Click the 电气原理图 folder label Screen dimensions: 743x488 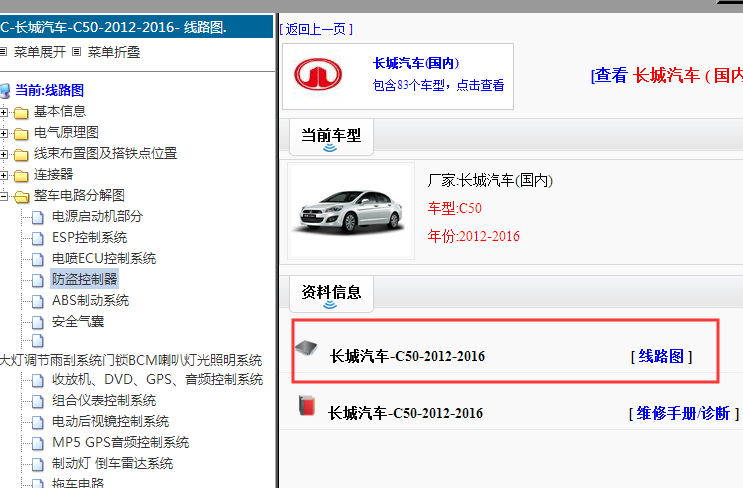tap(66, 133)
